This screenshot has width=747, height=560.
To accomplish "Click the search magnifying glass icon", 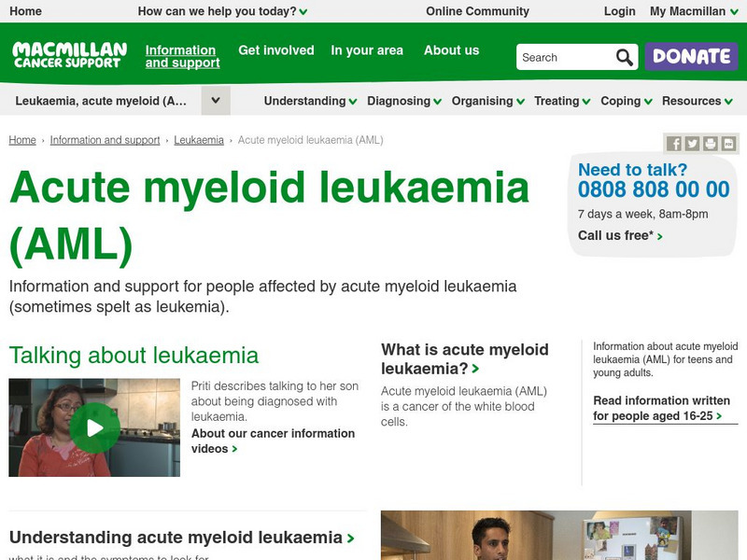I will (x=624, y=57).
